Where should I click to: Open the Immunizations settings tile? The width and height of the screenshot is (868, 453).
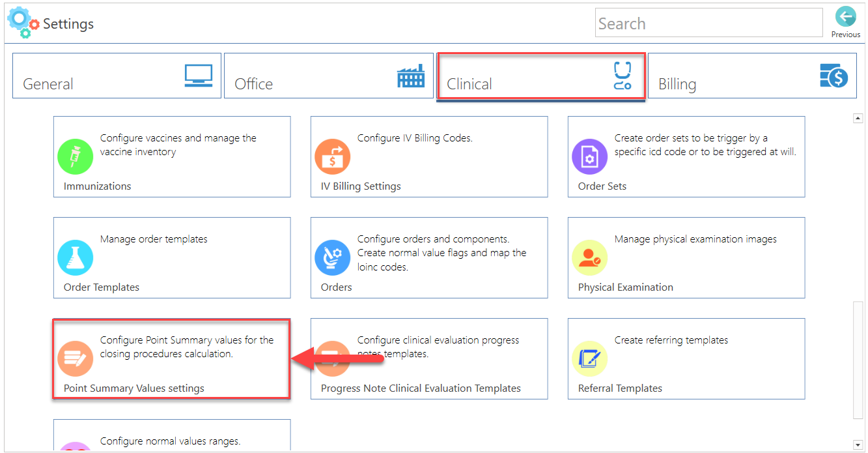172,156
